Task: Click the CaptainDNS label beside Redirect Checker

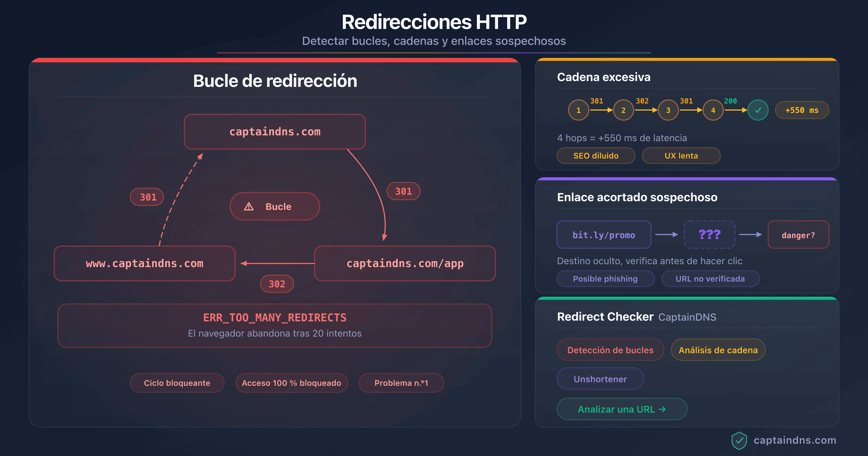Action: click(687, 317)
